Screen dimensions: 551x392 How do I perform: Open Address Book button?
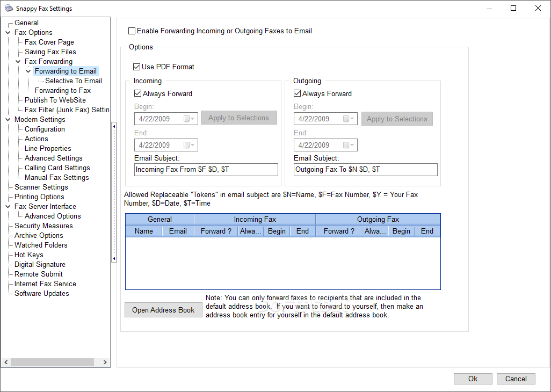pos(163,310)
